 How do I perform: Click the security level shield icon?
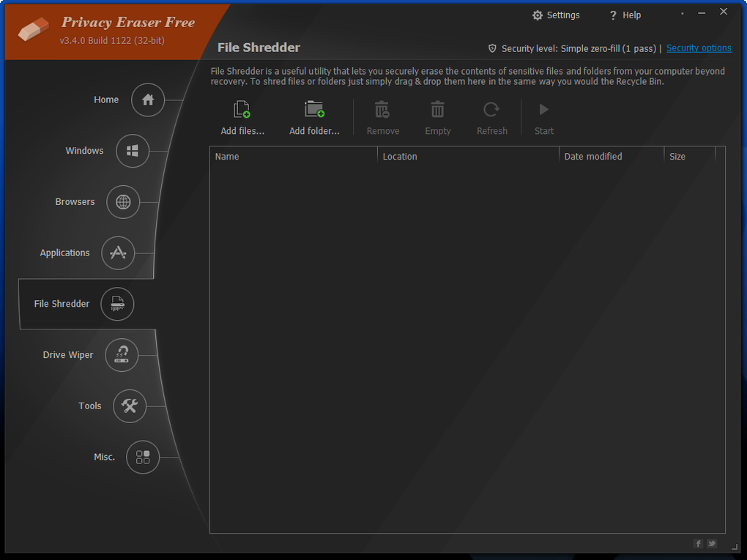[493, 48]
